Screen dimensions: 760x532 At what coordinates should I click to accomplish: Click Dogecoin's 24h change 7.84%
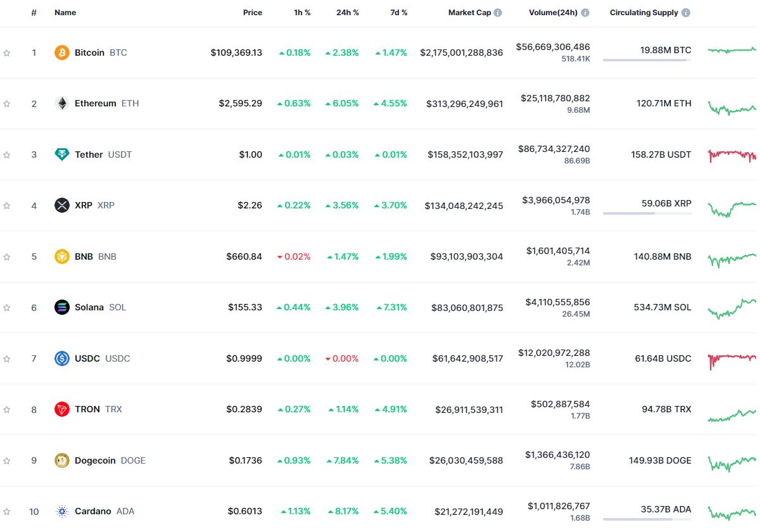point(343,460)
